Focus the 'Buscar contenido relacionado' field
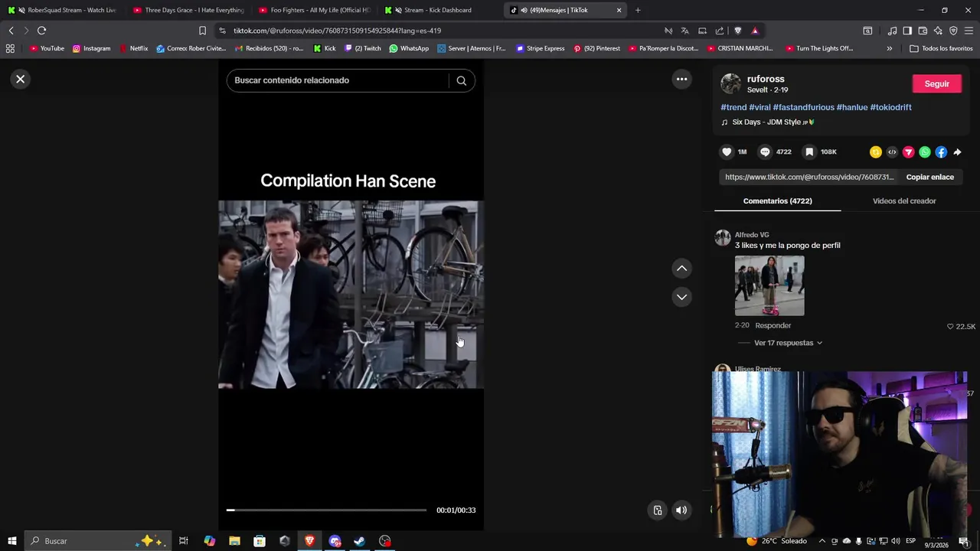 tap(337, 80)
